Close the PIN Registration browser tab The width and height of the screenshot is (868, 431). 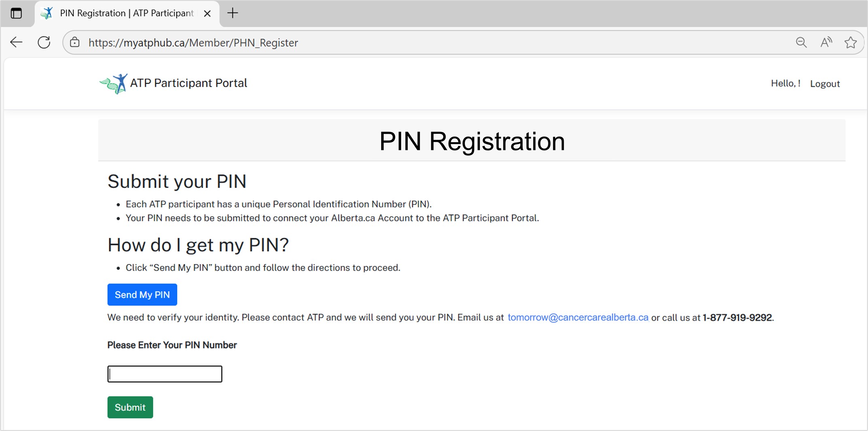point(207,14)
